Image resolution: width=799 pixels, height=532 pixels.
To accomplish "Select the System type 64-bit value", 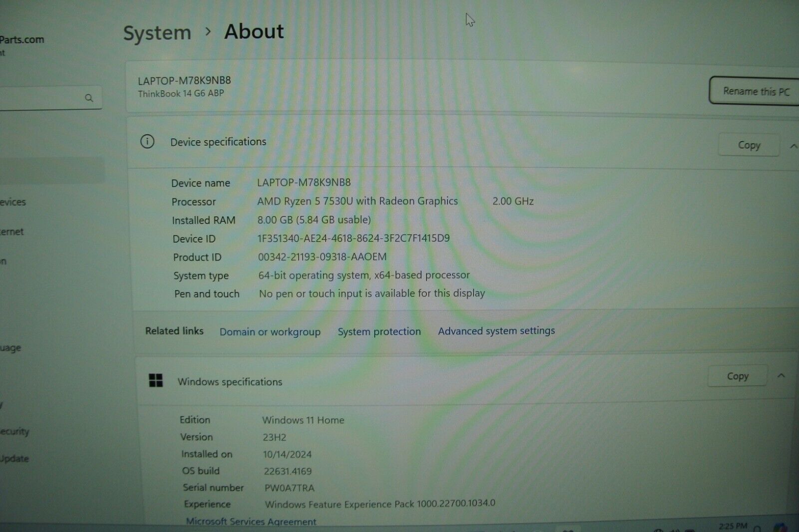I will 364,275.
